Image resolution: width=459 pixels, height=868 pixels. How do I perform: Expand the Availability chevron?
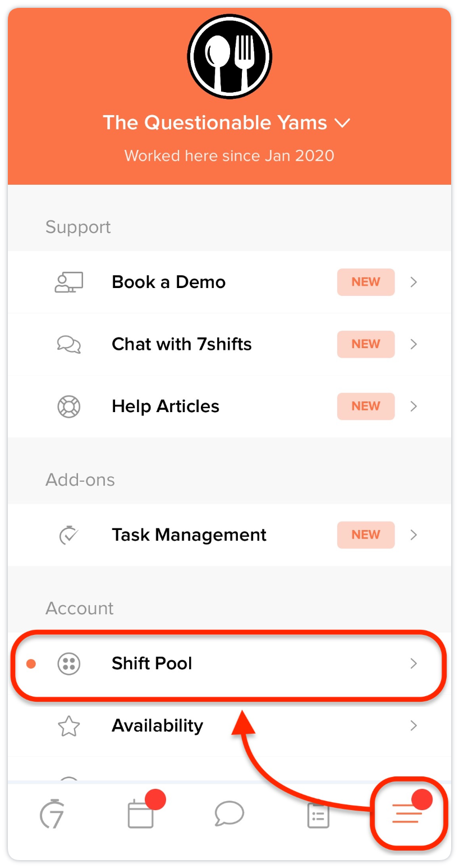[414, 725]
